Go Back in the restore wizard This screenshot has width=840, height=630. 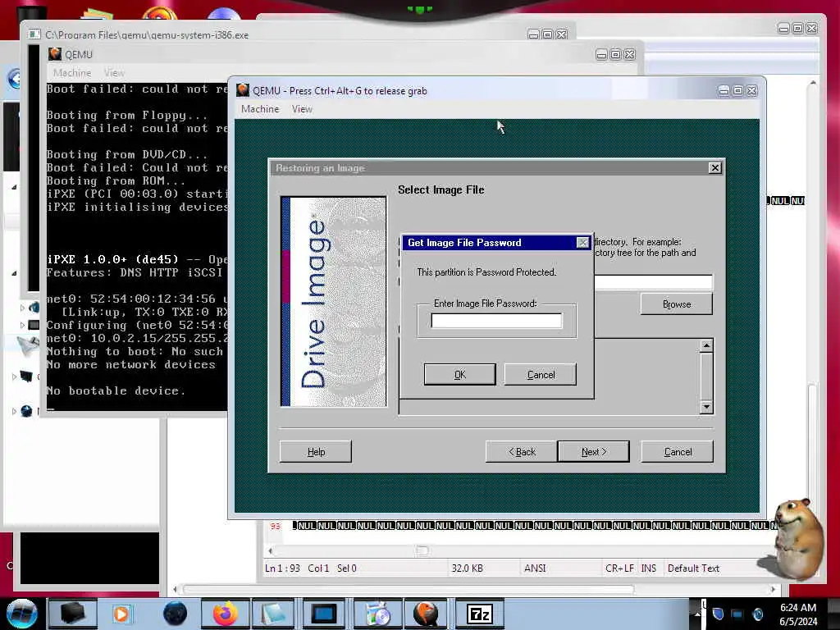(521, 452)
